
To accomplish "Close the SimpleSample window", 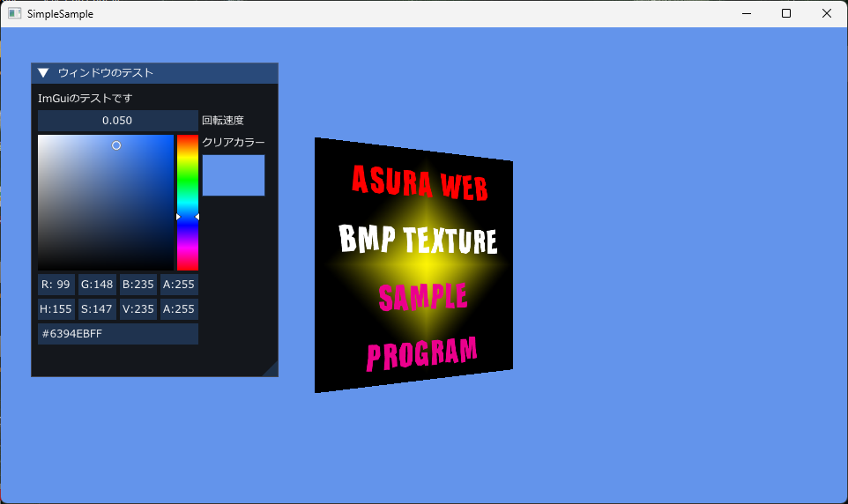I will point(827,13).
